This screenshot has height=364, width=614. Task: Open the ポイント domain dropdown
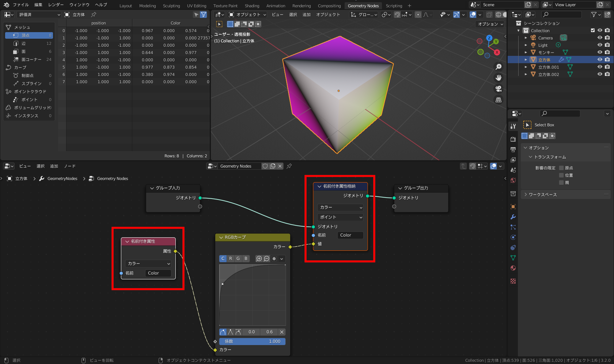pyautogui.click(x=340, y=217)
